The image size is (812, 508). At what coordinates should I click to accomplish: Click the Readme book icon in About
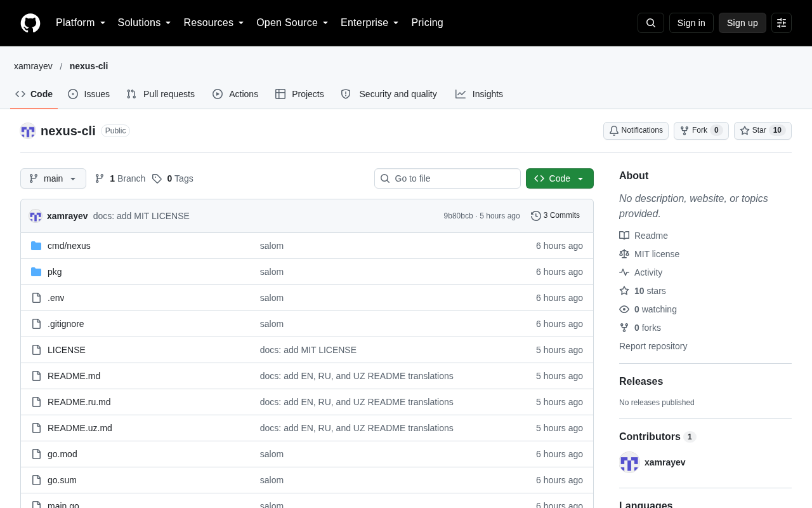pos(624,236)
